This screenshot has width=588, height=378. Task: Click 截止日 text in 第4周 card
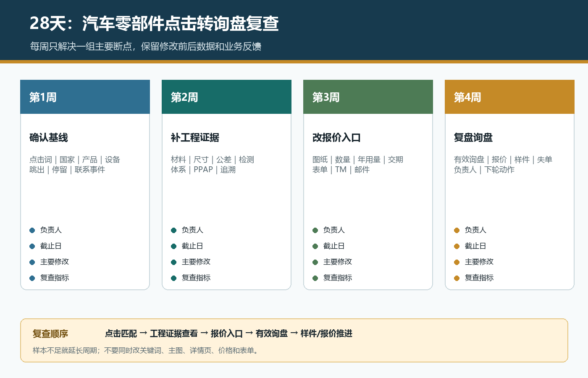[x=475, y=246]
